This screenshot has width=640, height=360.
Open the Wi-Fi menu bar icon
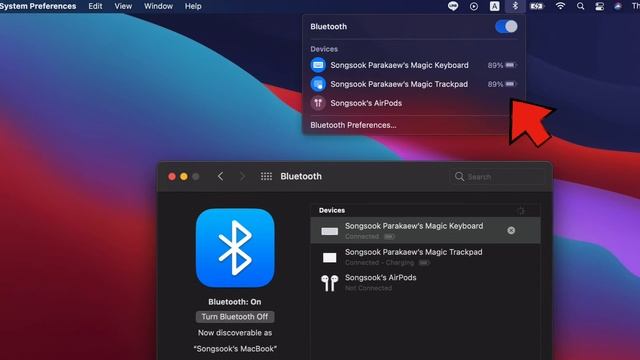click(560, 6)
